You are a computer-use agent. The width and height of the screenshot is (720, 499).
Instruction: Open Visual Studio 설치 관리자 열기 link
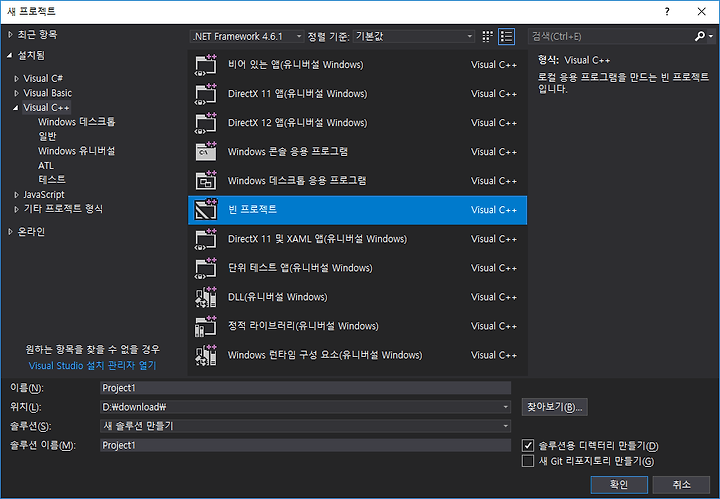92,365
